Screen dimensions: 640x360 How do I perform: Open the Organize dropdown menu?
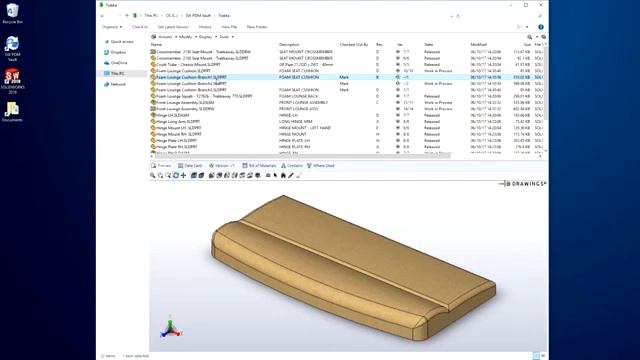112,27
